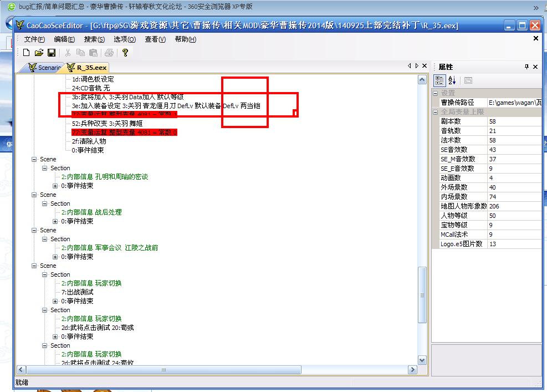The width and height of the screenshot is (547, 392).
Task: Collapse Scene above 战后处理
Action: click(34, 195)
